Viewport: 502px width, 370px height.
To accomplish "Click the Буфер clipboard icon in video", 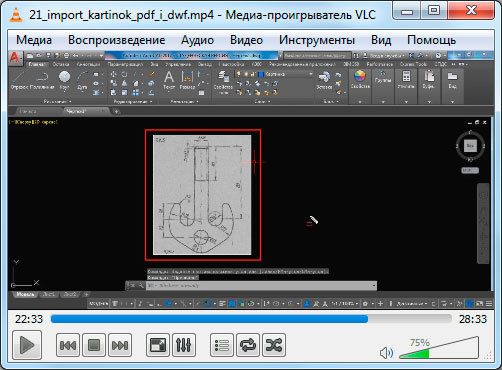I will pos(429,76).
